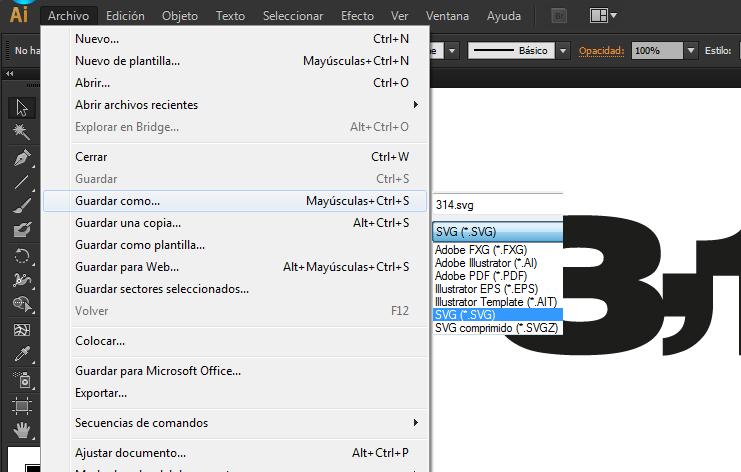Click the 314.svg file name field

(498, 205)
